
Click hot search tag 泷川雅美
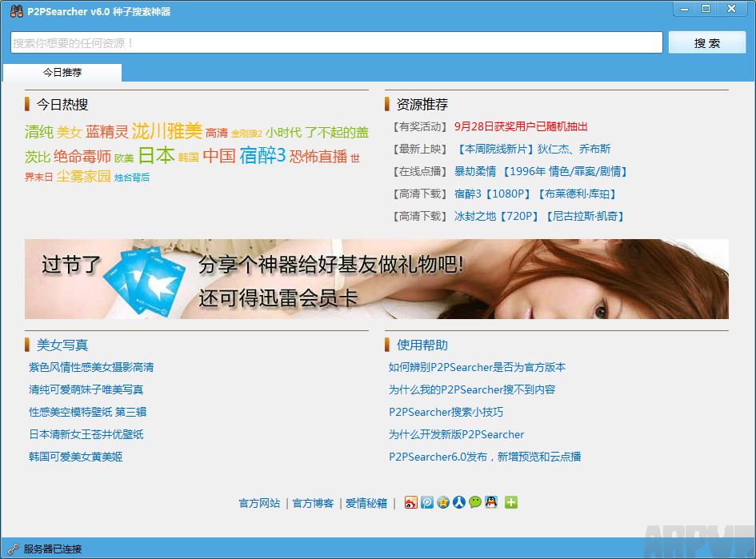(x=166, y=131)
